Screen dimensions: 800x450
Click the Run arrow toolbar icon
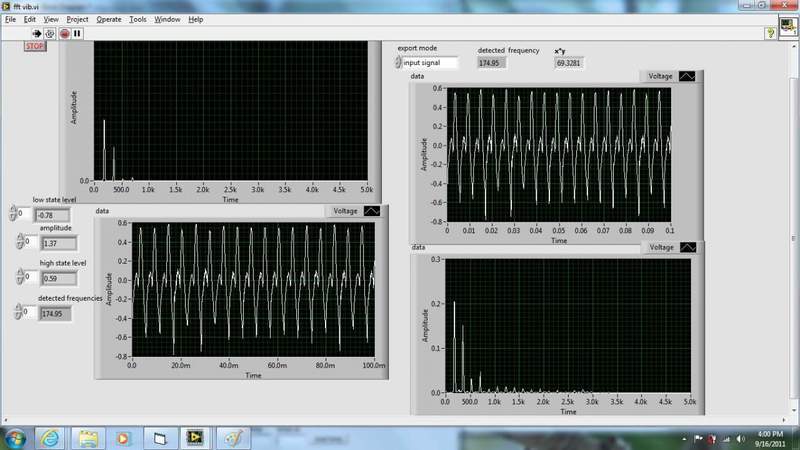37,33
